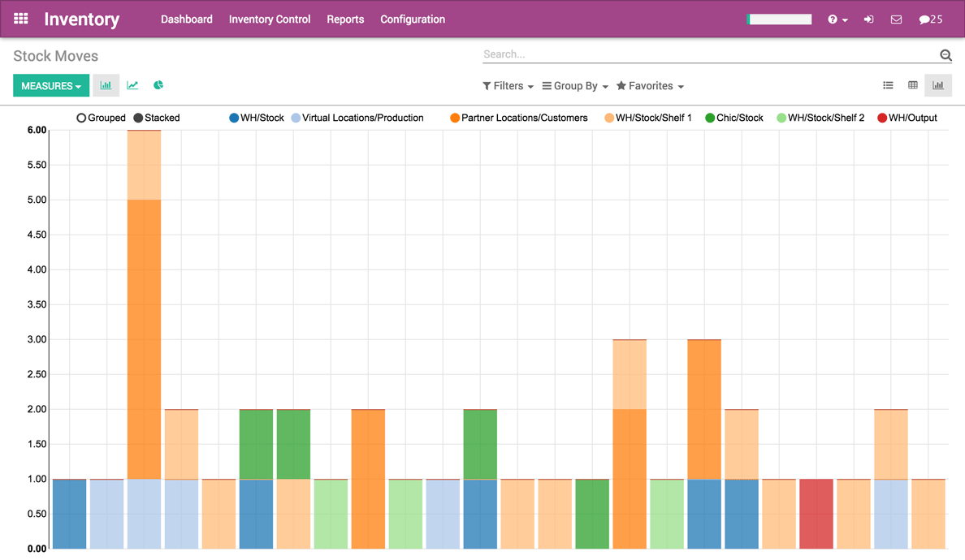Switch chart to pie chart view
Screen dimensions: 965x560
click(x=158, y=84)
